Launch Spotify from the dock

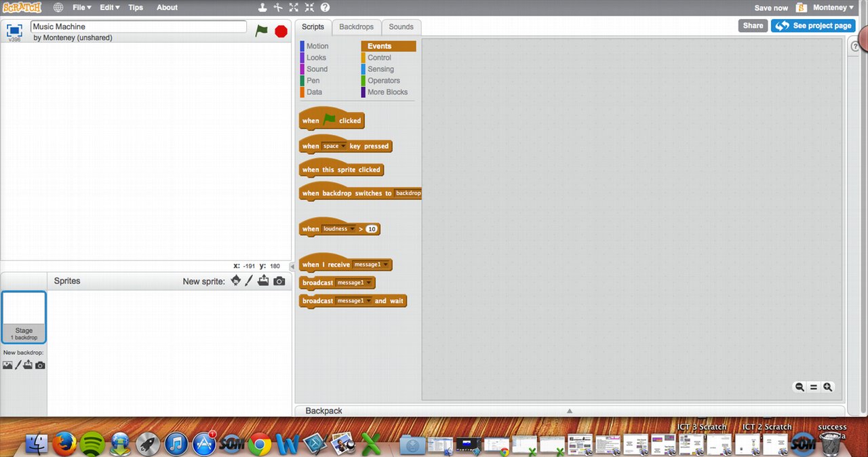pos(92,445)
